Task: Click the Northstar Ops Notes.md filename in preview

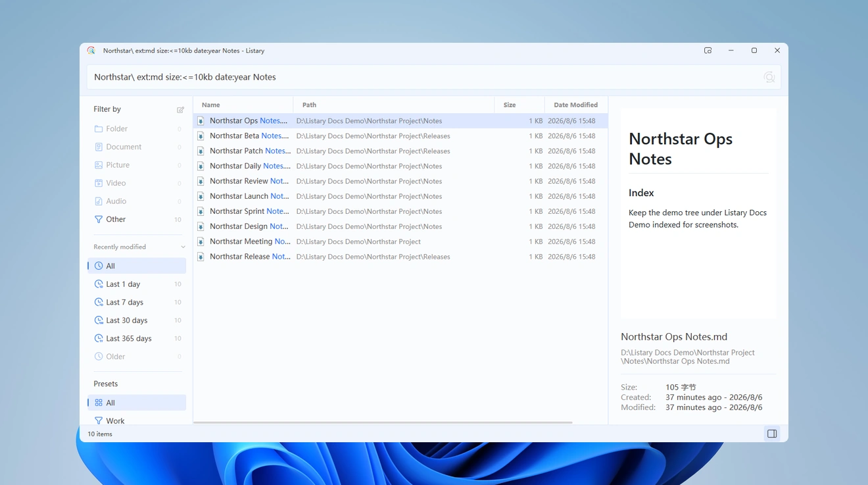Action: pyautogui.click(x=674, y=337)
